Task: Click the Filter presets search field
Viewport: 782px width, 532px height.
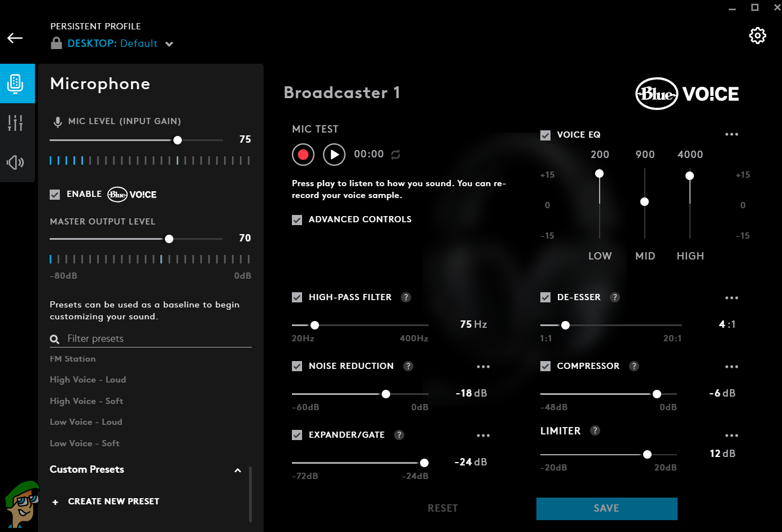Action: coord(151,338)
